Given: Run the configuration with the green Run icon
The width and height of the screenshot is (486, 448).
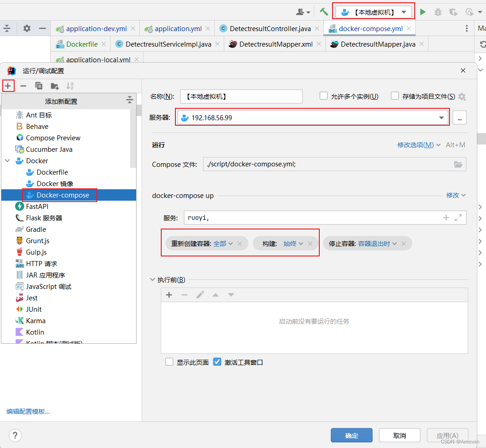Looking at the screenshot, I should (x=423, y=12).
